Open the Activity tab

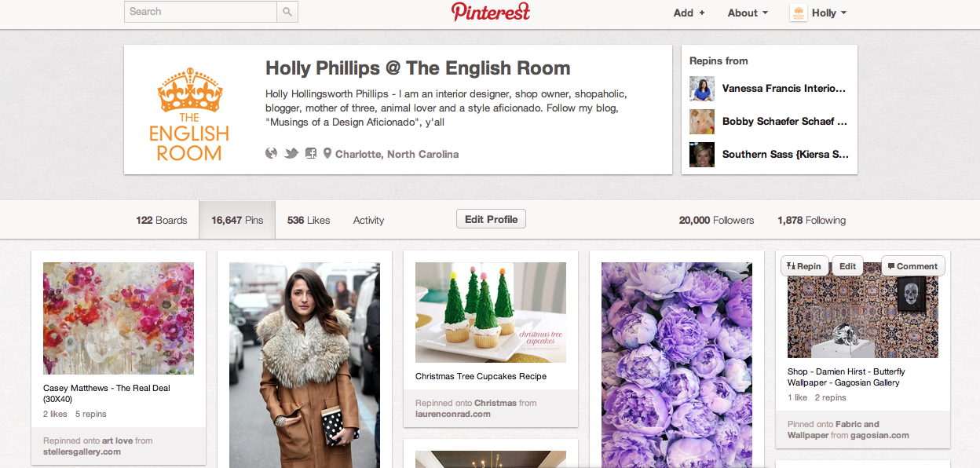[x=368, y=221]
